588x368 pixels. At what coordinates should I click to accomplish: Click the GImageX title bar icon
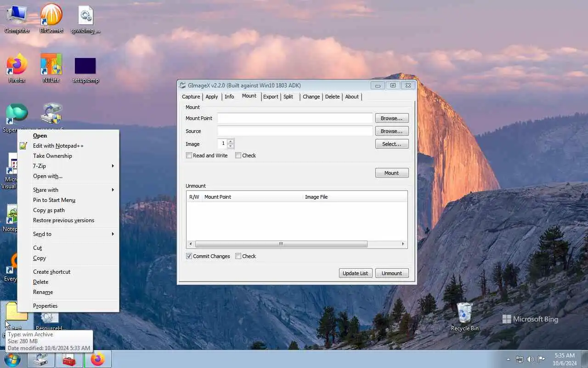[183, 85]
